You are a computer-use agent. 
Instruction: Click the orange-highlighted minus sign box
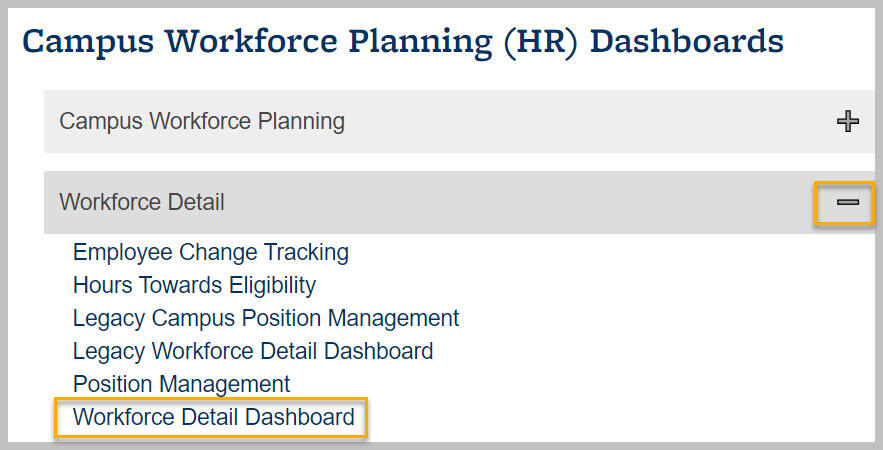844,203
